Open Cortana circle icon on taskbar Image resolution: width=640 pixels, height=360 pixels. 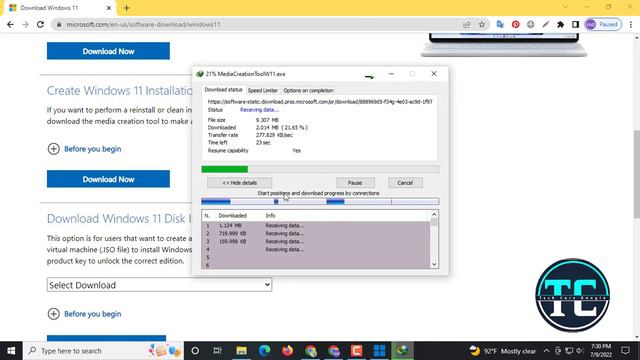[x=195, y=351]
